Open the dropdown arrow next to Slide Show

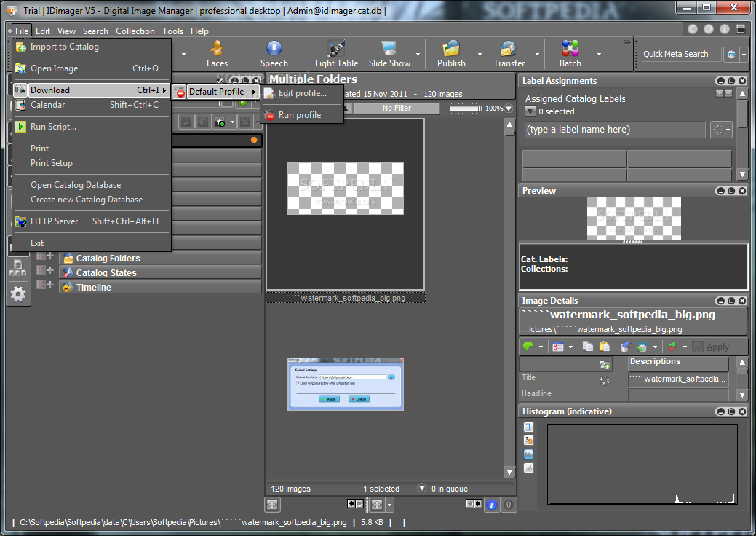418,54
